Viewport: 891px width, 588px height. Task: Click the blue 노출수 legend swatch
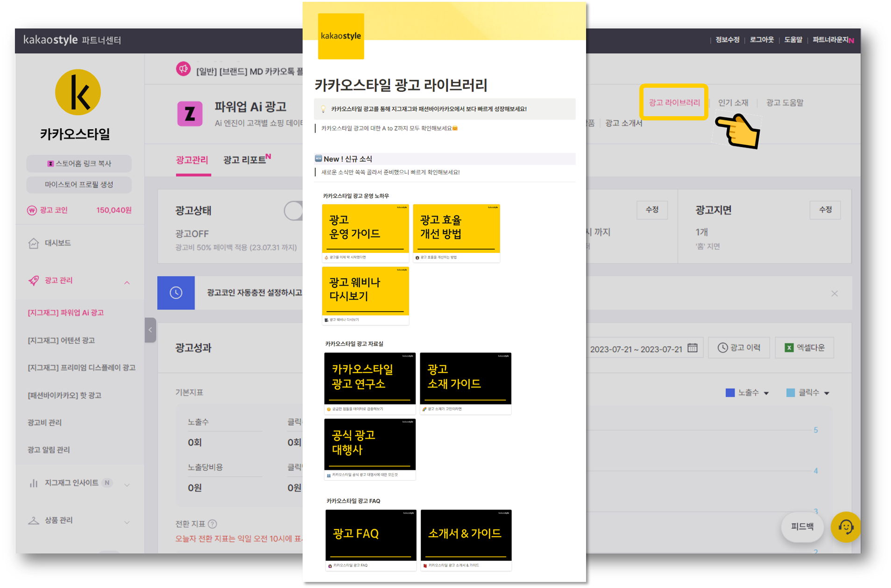(730, 393)
